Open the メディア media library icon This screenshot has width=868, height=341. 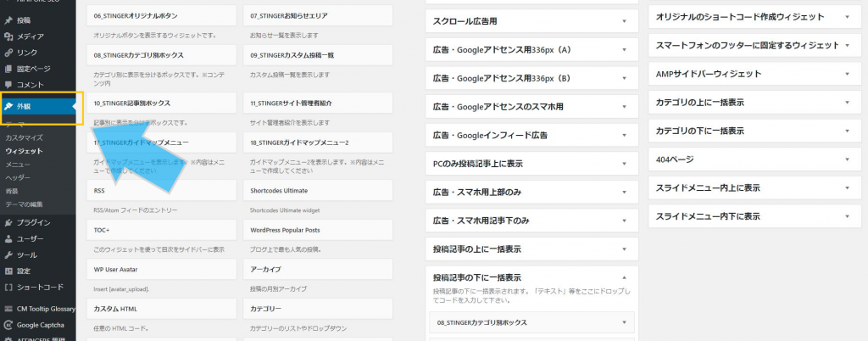[8, 36]
